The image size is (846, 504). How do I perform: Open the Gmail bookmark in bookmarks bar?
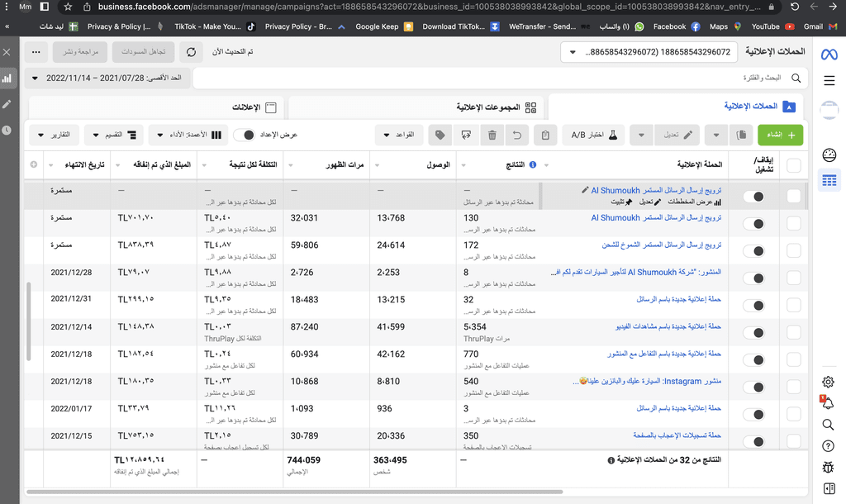click(x=820, y=26)
